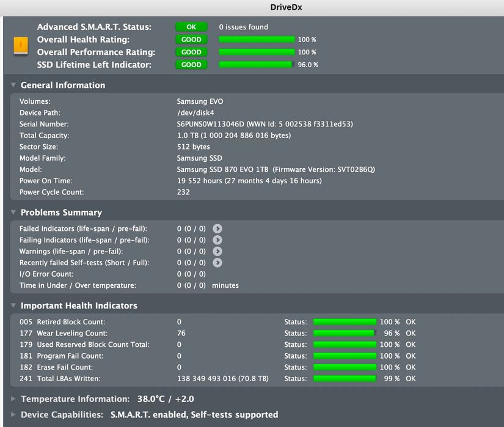This screenshot has width=504, height=427.
Task: Select the device path '/dev/disk4'
Action: click(195, 113)
